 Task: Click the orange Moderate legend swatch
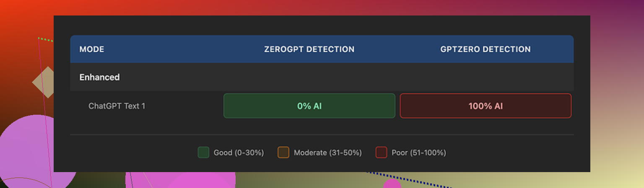tap(283, 152)
